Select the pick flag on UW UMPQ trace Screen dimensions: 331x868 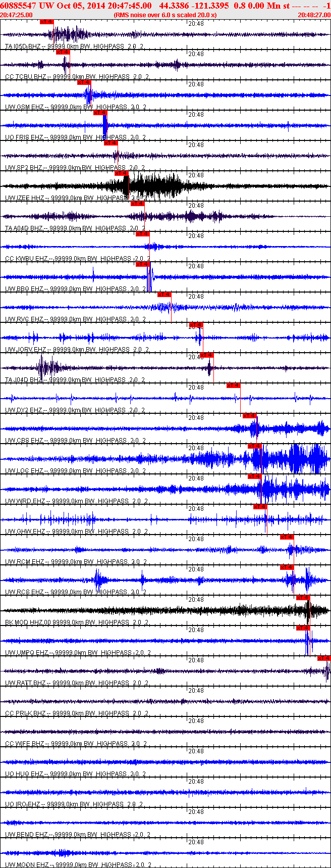[303, 628]
